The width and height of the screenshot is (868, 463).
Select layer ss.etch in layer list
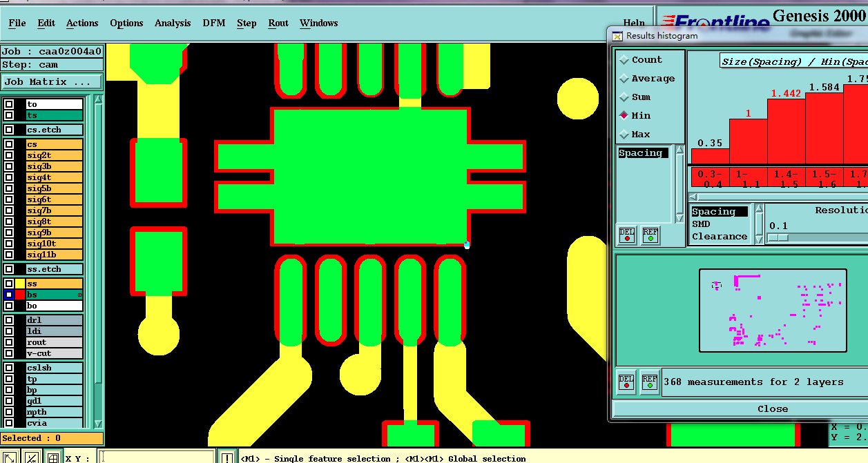pyautogui.click(x=54, y=269)
